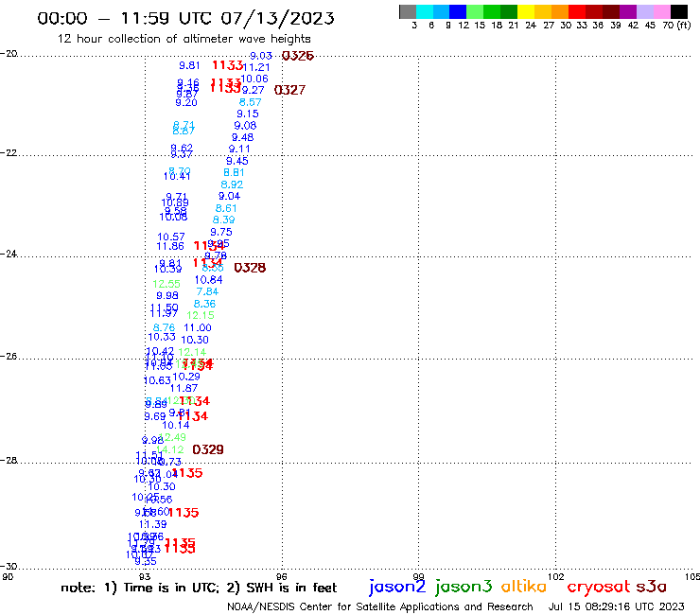Click the wave height value 11.21
The width and height of the screenshot is (700, 615).
[256, 67]
